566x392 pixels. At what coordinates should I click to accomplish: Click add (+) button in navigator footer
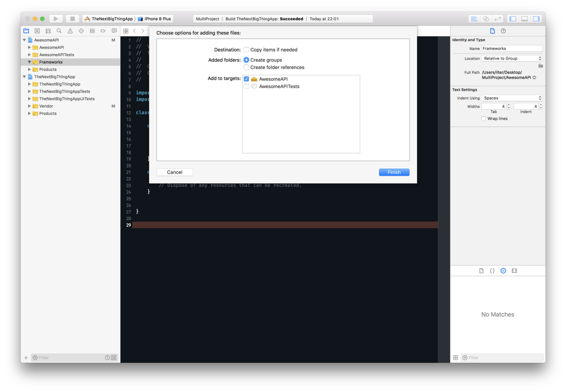tap(26, 358)
